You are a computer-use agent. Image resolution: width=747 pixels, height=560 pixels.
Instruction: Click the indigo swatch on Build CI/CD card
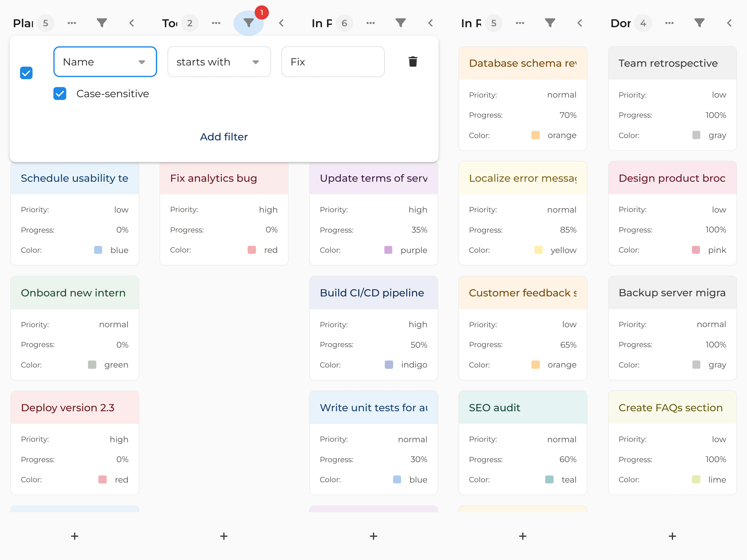(389, 365)
